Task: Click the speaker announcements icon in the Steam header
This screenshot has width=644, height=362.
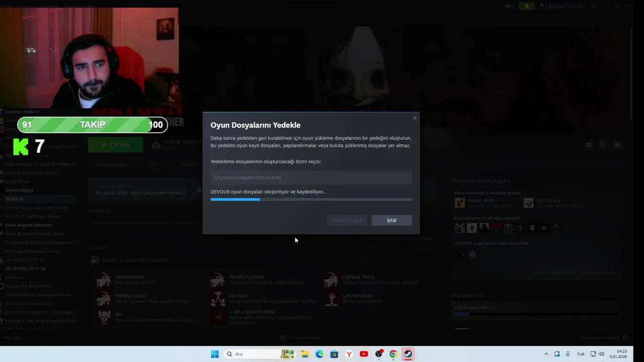Action: pos(508,6)
